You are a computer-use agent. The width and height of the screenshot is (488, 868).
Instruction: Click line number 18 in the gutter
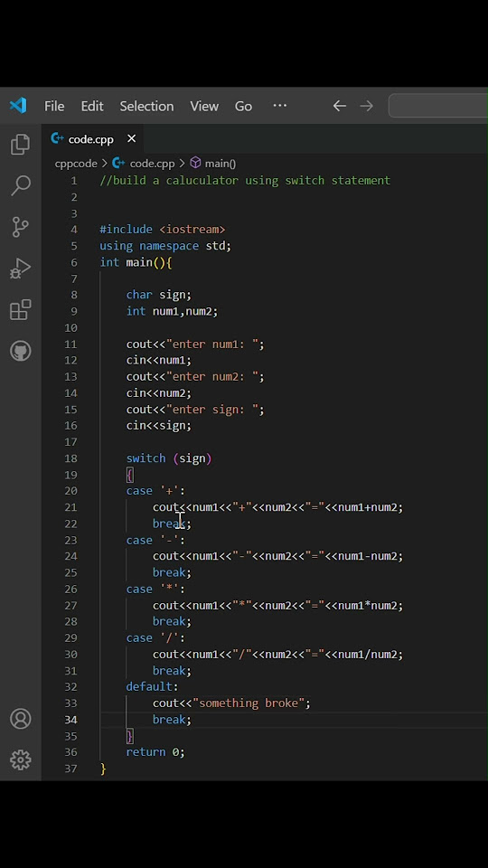point(70,458)
